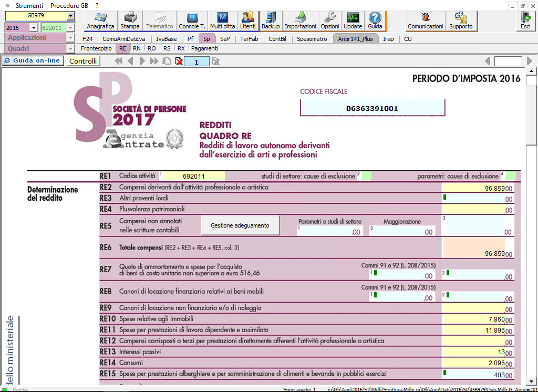Open the 2016 year dropdown
This screenshot has width=538, height=392.
click(x=34, y=27)
